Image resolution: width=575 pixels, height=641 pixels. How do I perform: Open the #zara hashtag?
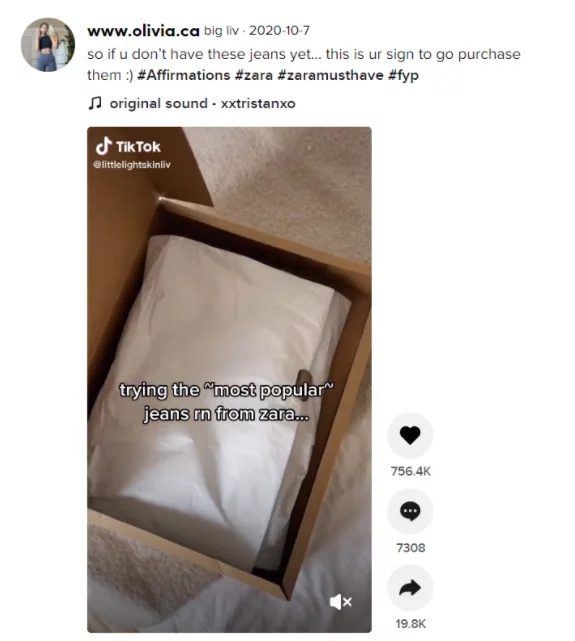pos(254,75)
